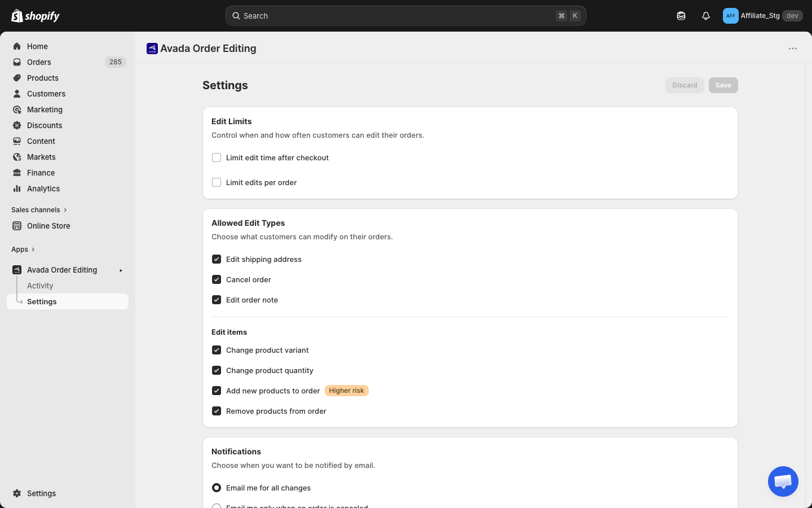
Task: Click the Customers person icon
Action: (x=17, y=94)
